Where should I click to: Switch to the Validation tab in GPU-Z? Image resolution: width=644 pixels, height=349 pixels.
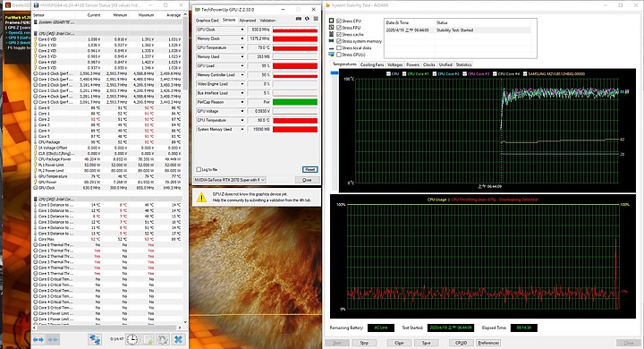click(x=267, y=21)
